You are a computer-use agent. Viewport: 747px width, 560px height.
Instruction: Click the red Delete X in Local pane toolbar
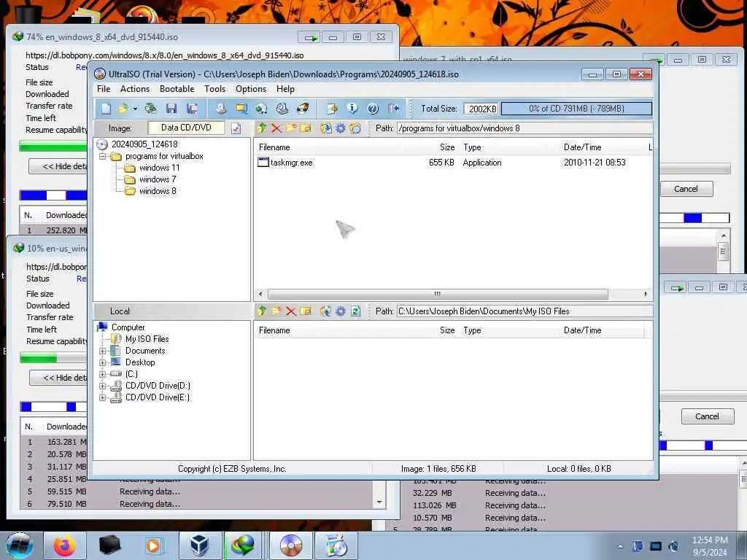point(291,311)
